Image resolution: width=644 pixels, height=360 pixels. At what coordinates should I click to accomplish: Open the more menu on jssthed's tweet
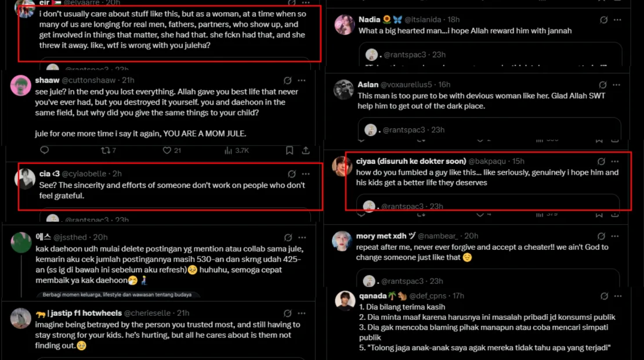tap(302, 237)
